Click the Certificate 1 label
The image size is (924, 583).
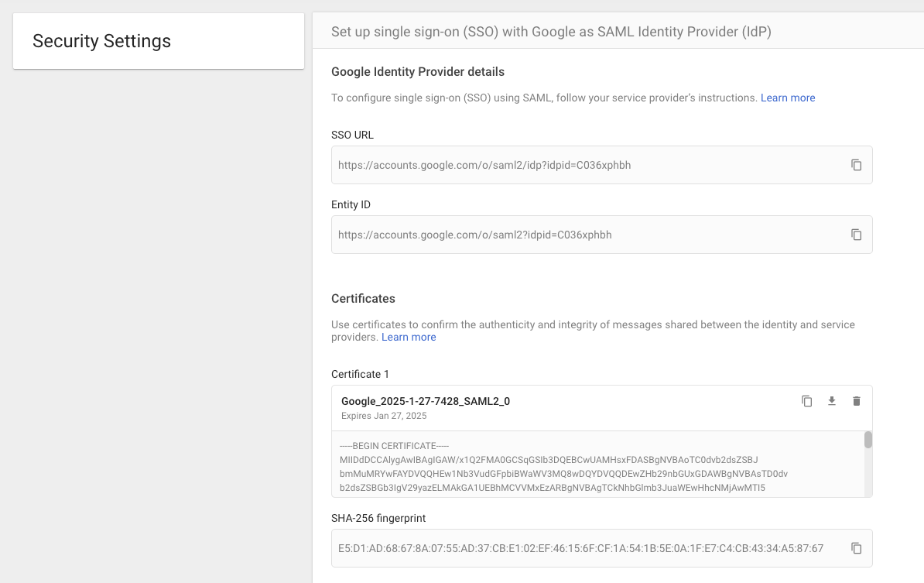point(360,374)
